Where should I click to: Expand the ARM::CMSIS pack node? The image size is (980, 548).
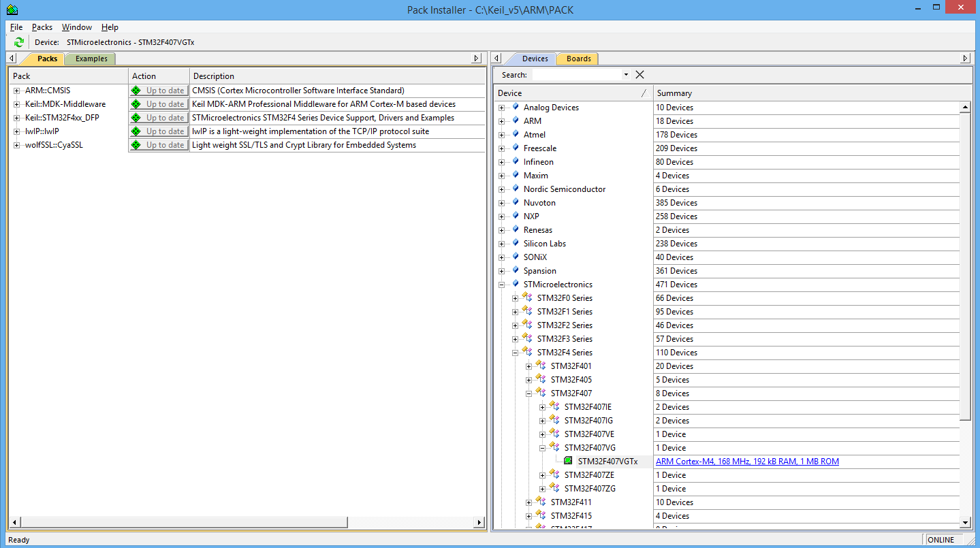(x=16, y=91)
